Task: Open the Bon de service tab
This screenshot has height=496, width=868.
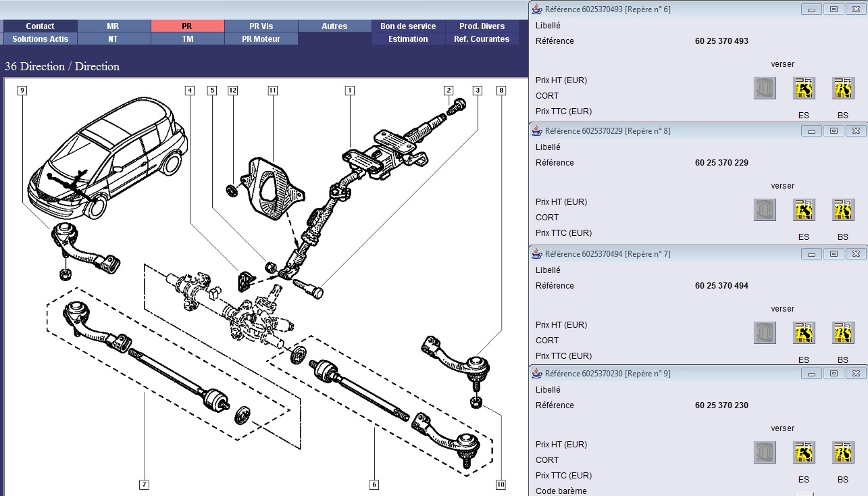Action: (x=408, y=26)
